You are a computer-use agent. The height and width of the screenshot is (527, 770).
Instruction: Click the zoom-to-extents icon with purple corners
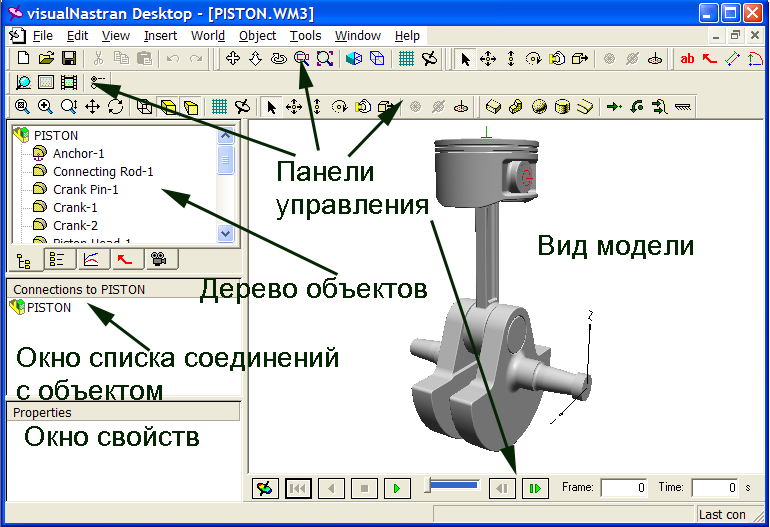[x=325, y=58]
